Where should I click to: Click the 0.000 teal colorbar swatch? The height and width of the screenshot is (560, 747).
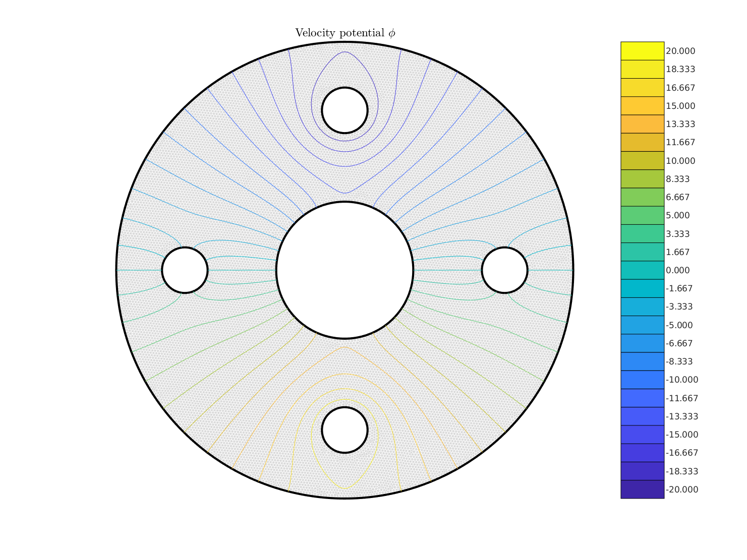tap(642, 270)
